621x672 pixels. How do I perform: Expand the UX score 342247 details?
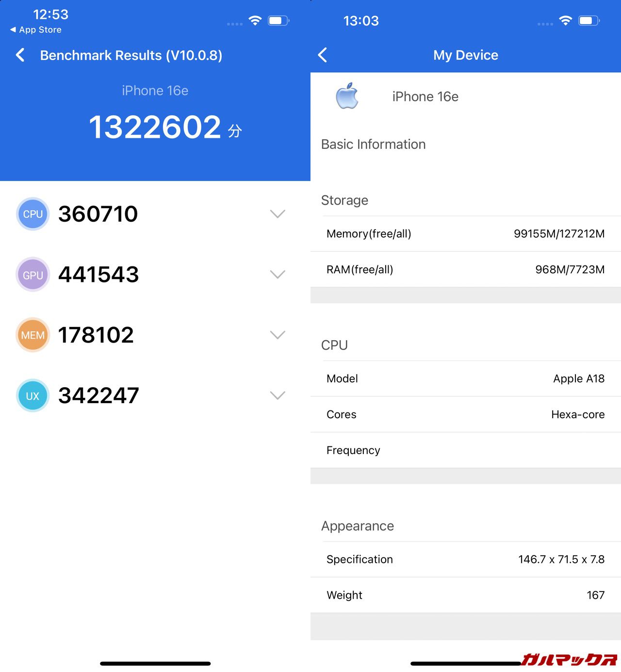click(278, 396)
